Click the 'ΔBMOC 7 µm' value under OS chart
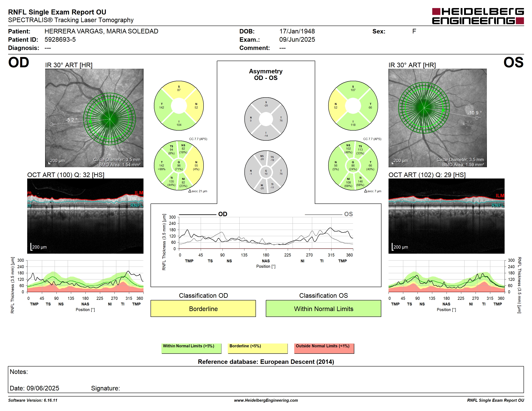The width and height of the screenshot is (532, 411). 373,191
